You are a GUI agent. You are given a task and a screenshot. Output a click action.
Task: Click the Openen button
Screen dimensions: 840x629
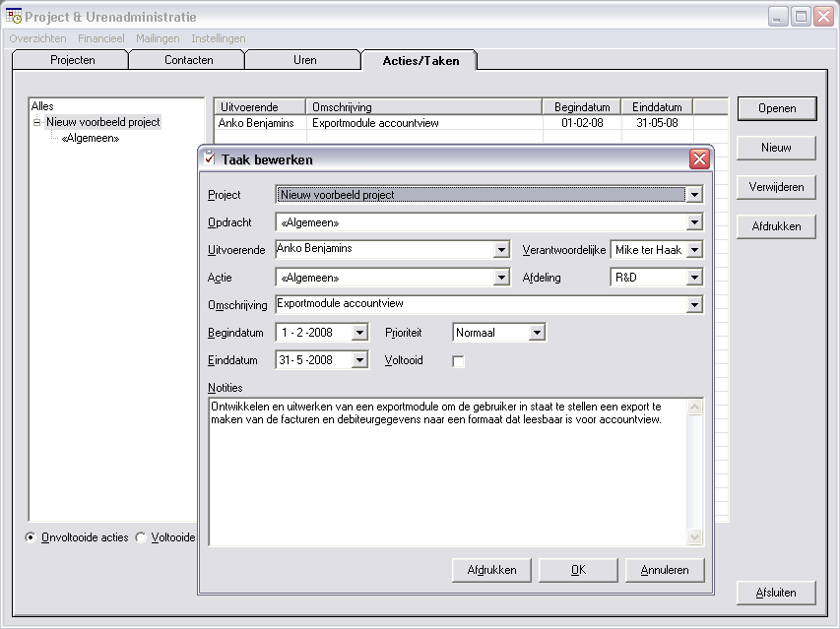777,108
